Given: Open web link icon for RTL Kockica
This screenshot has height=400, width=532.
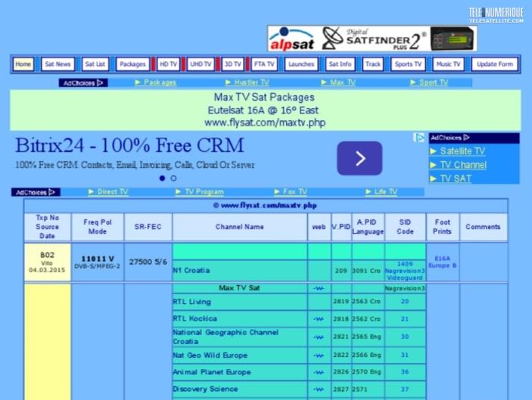Looking at the screenshot, I should [319, 319].
